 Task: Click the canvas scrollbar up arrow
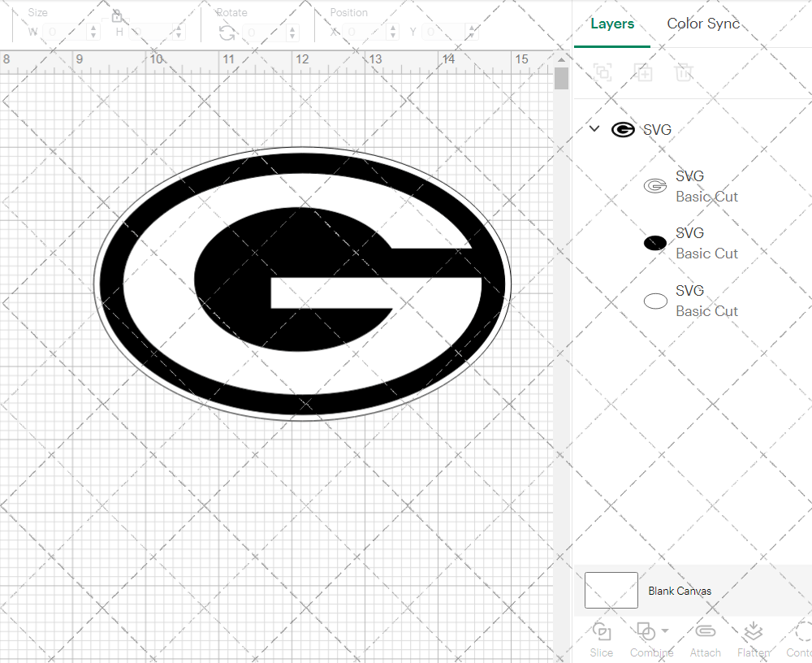[561, 59]
